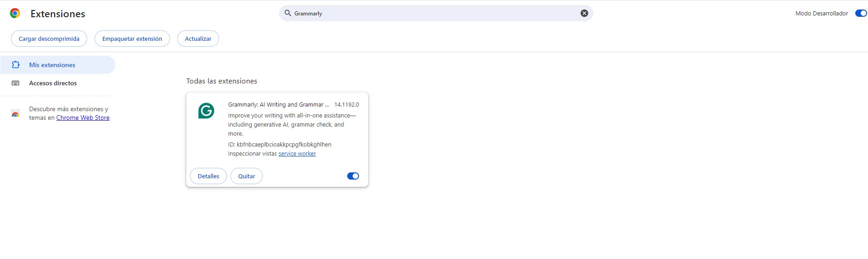Open the Chrome Web Store link
Screen dimensions: 868x259
click(83, 117)
